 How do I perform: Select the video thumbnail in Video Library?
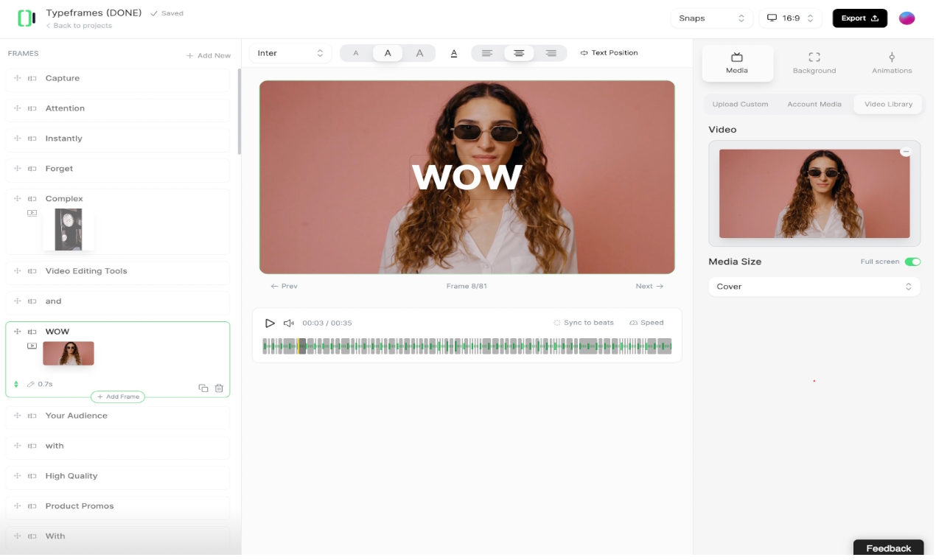click(x=814, y=194)
